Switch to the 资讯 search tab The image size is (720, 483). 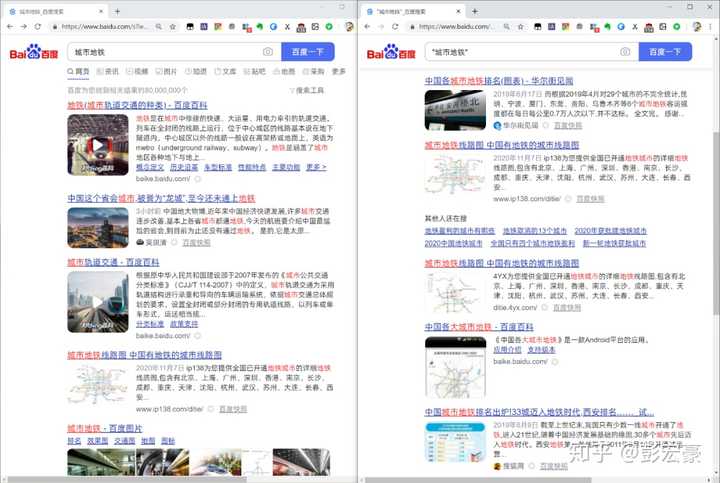click(x=108, y=72)
